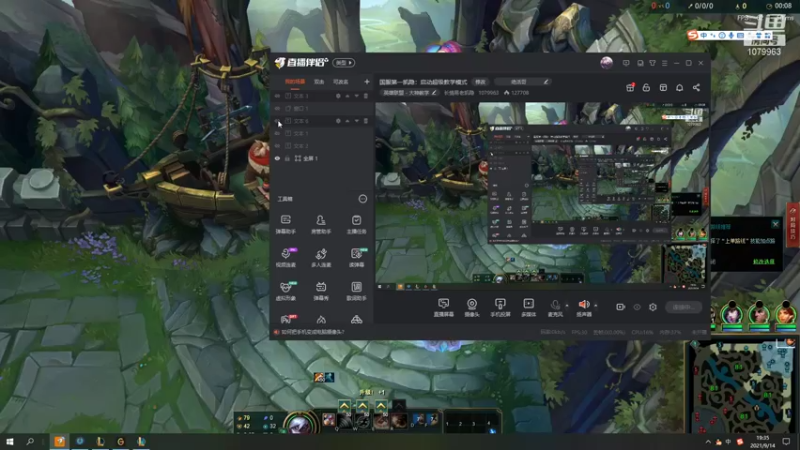Image resolution: width=800 pixels, height=450 pixels.
Task: Move 文本 3 source up
Action: pos(347,96)
